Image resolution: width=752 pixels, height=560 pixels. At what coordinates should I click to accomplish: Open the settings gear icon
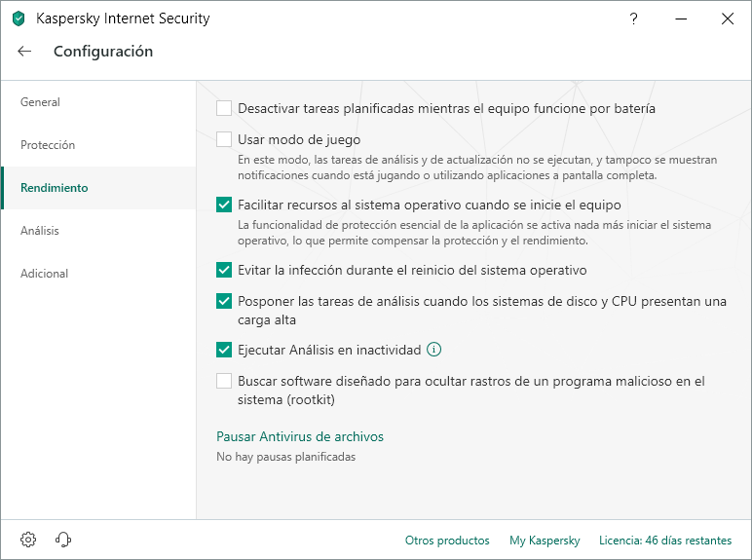[28, 540]
